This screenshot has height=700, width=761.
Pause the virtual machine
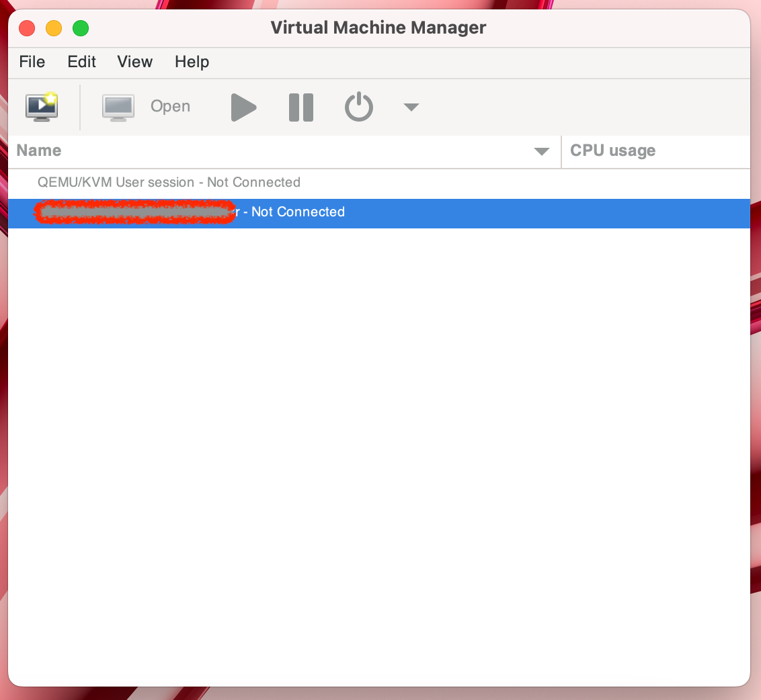[301, 107]
